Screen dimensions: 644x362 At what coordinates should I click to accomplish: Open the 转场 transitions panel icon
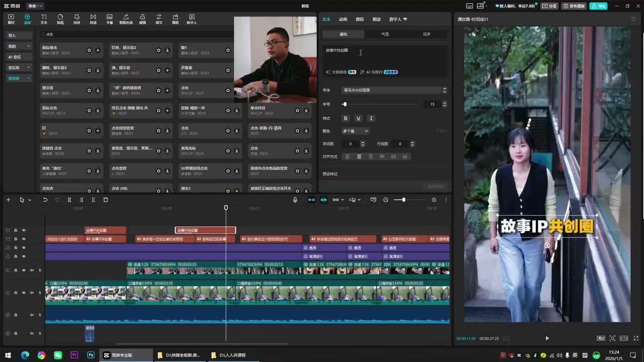93,19
